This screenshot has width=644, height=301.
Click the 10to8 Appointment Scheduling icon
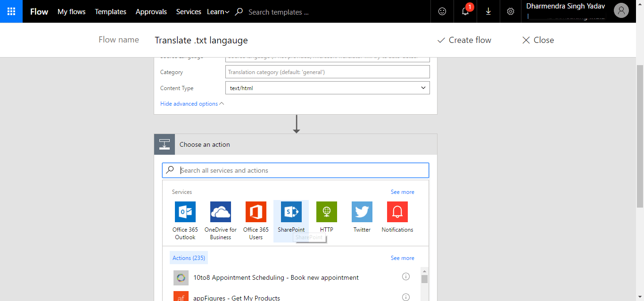pyautogui.click(x=181, y=278)
